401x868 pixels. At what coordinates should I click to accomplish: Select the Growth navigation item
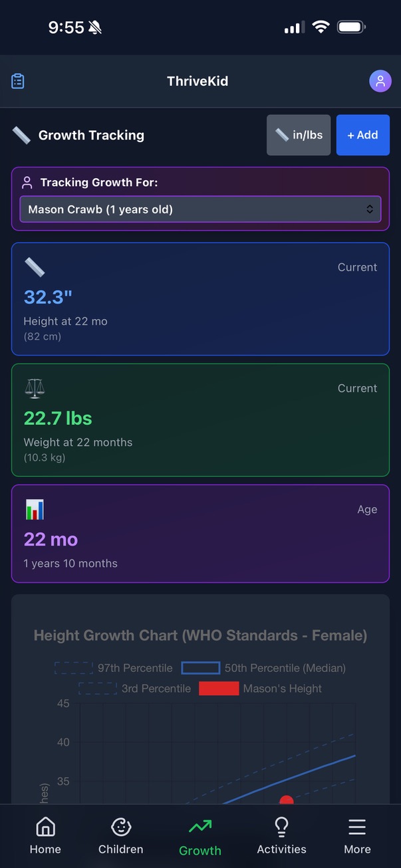[200, 835]
